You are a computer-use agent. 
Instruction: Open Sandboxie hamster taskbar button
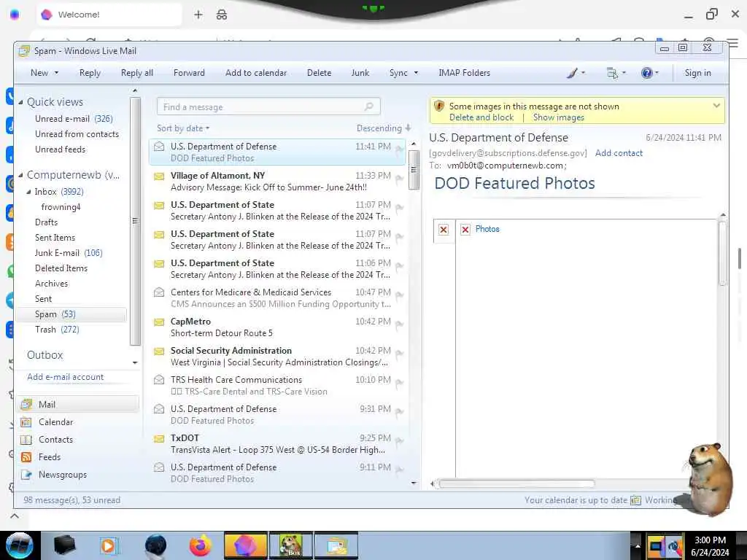tap(291, 545)
